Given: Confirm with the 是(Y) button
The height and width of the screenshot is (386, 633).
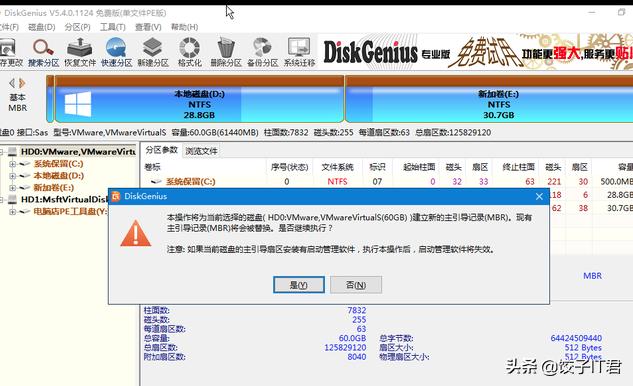Looking at the screenshot, I should pos(299,285).
